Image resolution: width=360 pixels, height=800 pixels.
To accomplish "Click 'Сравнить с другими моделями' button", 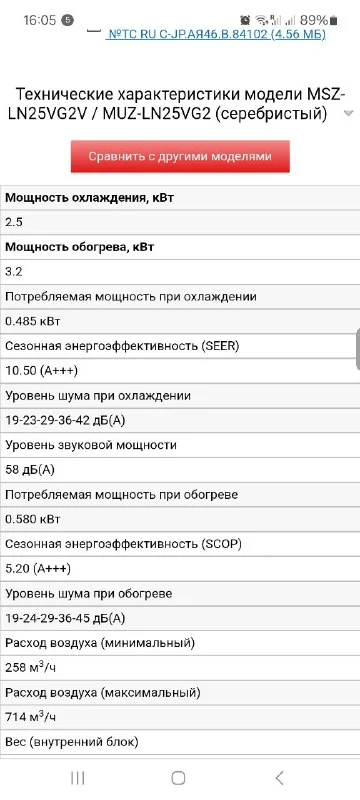I will (180, 156).
